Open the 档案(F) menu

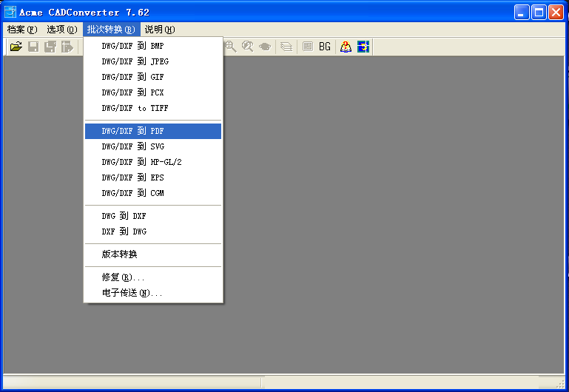[22, 30]
